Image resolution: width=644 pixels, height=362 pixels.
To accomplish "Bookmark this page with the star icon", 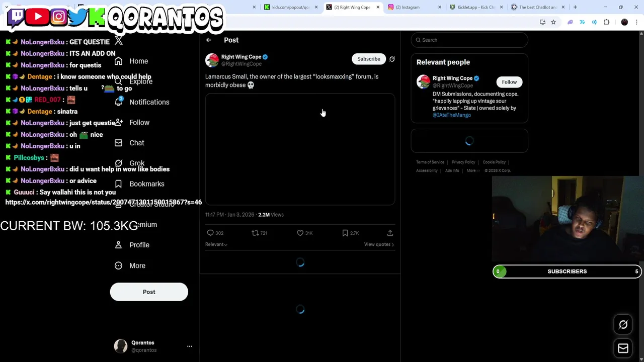I will click(553, 22).
